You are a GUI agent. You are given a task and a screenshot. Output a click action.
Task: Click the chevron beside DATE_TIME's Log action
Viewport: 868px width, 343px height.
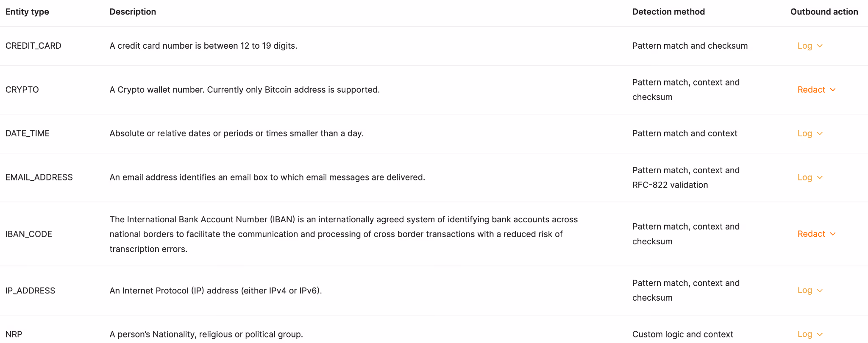pyautogui.click(x=820, y=133)
